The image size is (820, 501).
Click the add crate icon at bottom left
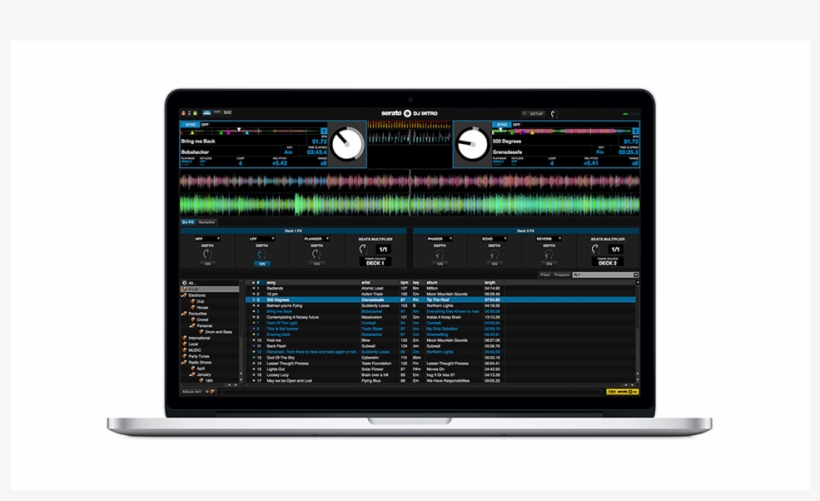click(x=212, y=392)
